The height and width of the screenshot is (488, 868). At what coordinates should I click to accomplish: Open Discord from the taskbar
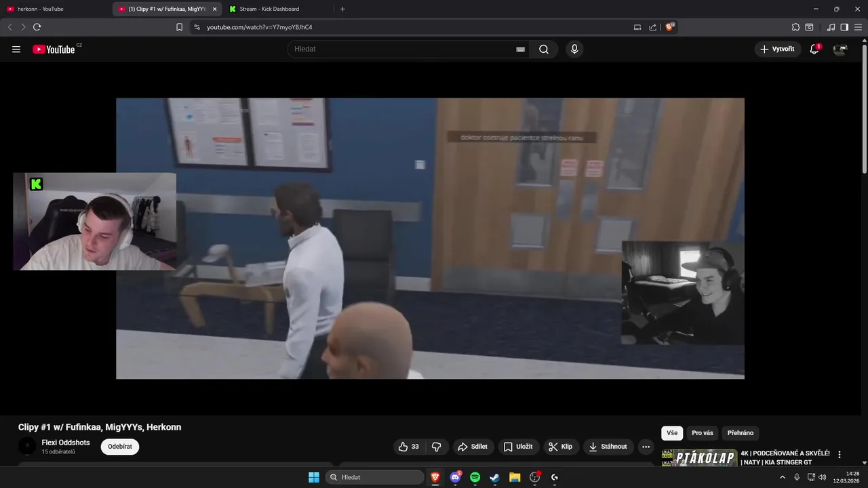tap(455, 477)
